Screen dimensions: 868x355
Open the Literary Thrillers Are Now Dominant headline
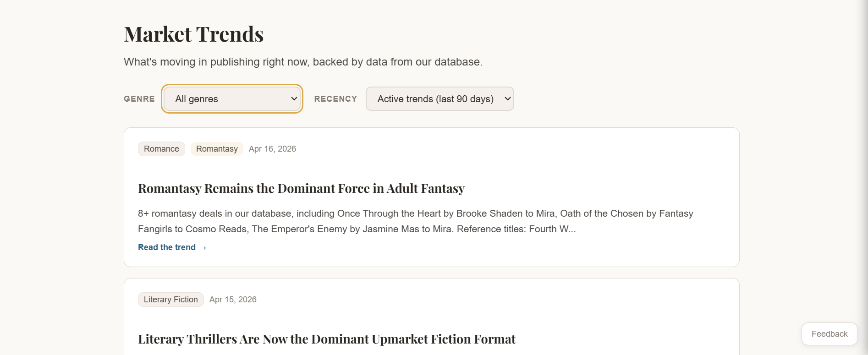point(326,339)
